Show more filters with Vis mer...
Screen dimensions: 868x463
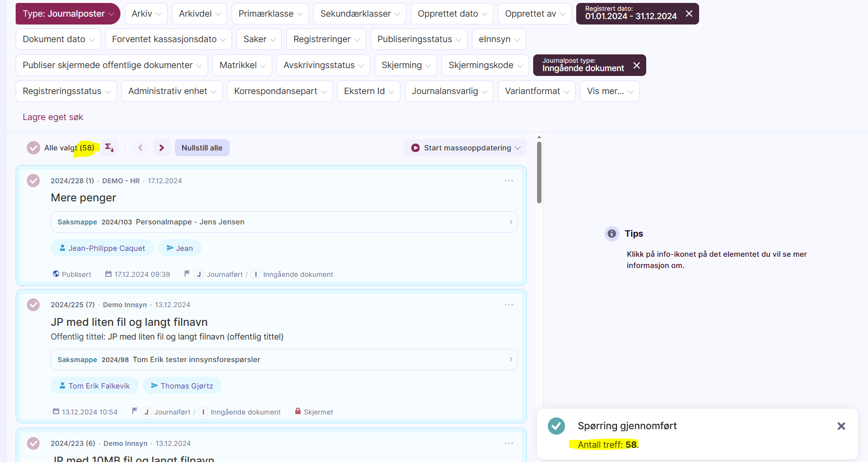pos(610,91)
